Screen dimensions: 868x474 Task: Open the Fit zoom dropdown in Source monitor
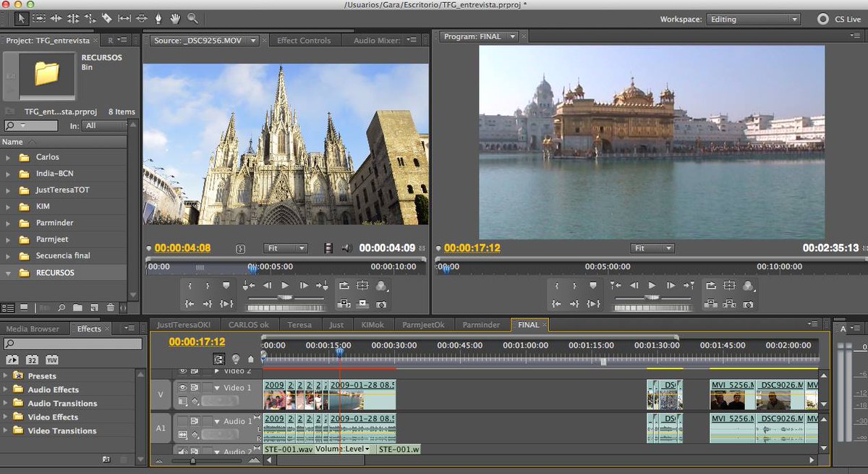285,247
